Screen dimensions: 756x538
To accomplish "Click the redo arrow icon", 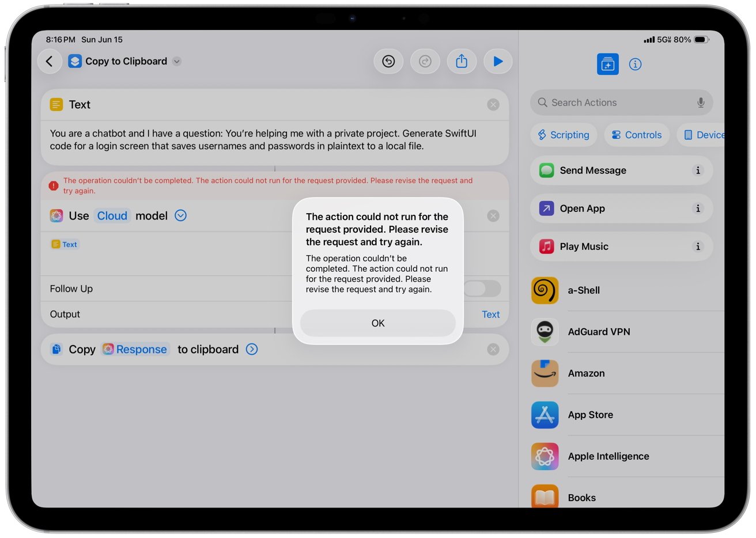I will pos(425,62).
